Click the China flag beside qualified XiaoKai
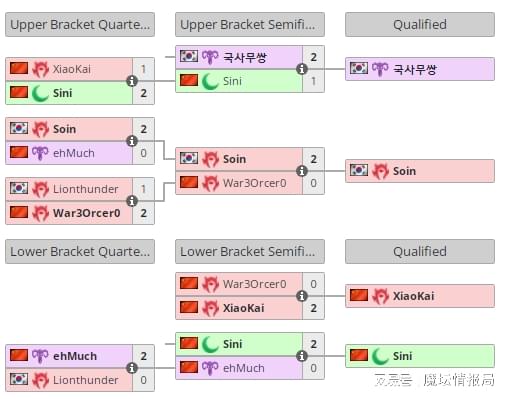Image resolution: width=508 pixels, height=399 pixels. pos(359,295)
